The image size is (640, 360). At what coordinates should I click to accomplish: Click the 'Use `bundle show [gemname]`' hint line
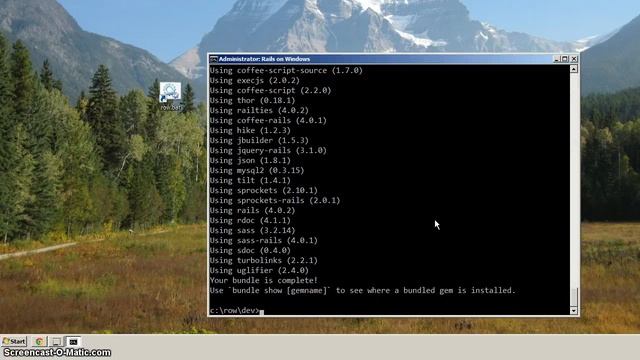point(362,291)
